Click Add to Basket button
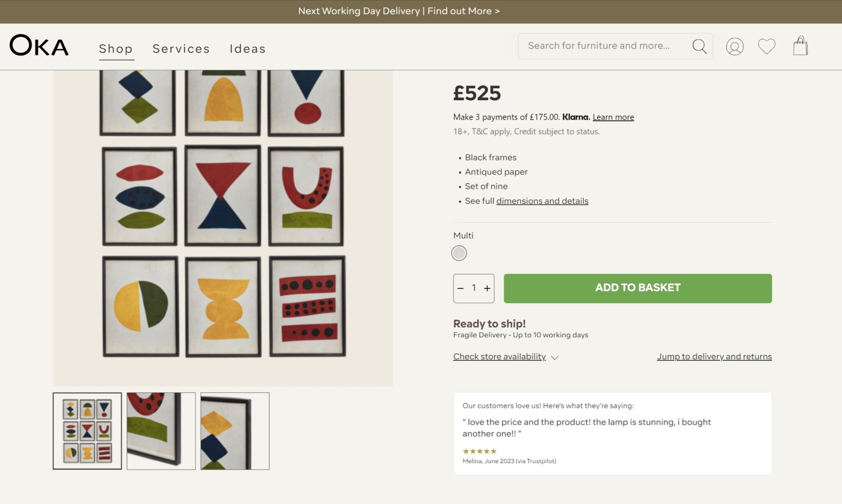The height and width of the screenshot is (504, 842). click(x=638, y=288)
